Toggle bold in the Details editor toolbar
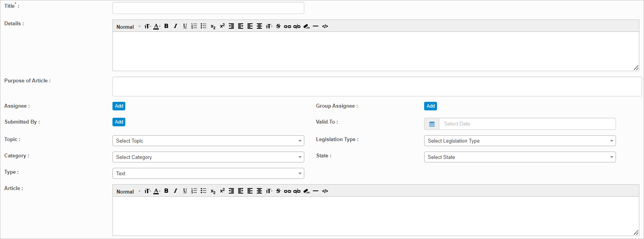644x239 pixels. [x=166, y=26]
